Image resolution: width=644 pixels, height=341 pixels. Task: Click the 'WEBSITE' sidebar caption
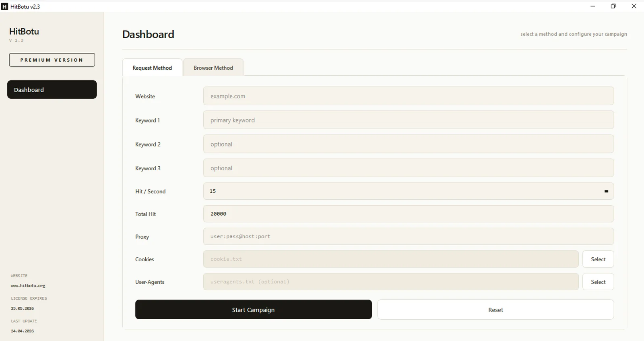coord(19,276)
